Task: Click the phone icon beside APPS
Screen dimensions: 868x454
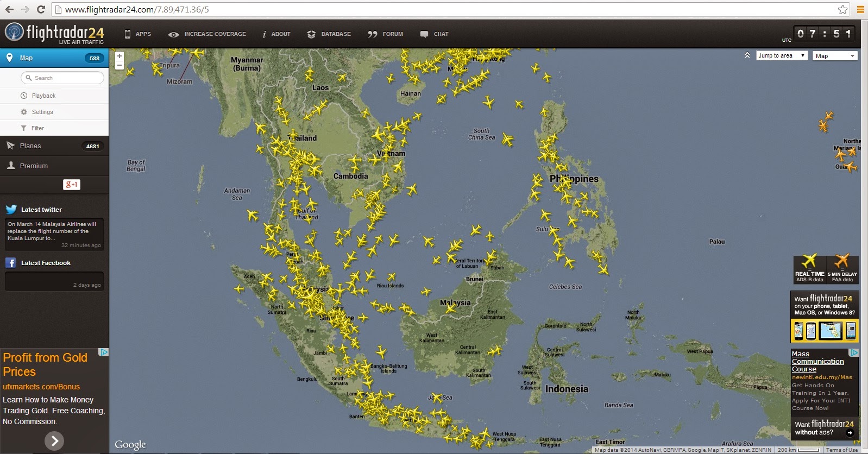Action: pos(128,34)
